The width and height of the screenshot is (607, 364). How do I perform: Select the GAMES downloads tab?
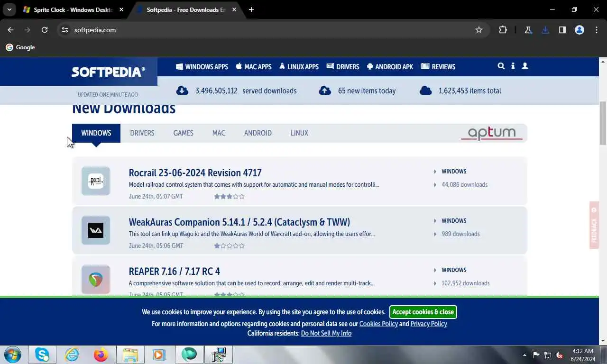click(183, 133)
